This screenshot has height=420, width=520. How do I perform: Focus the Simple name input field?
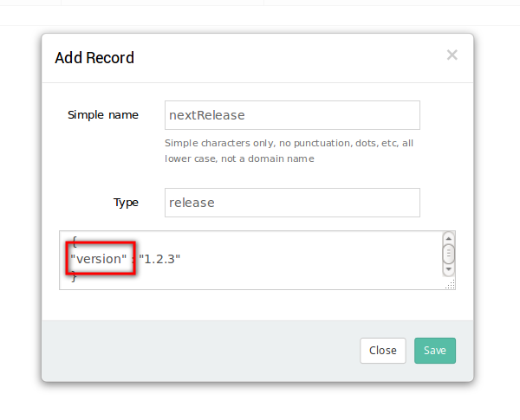click(292, 115)
